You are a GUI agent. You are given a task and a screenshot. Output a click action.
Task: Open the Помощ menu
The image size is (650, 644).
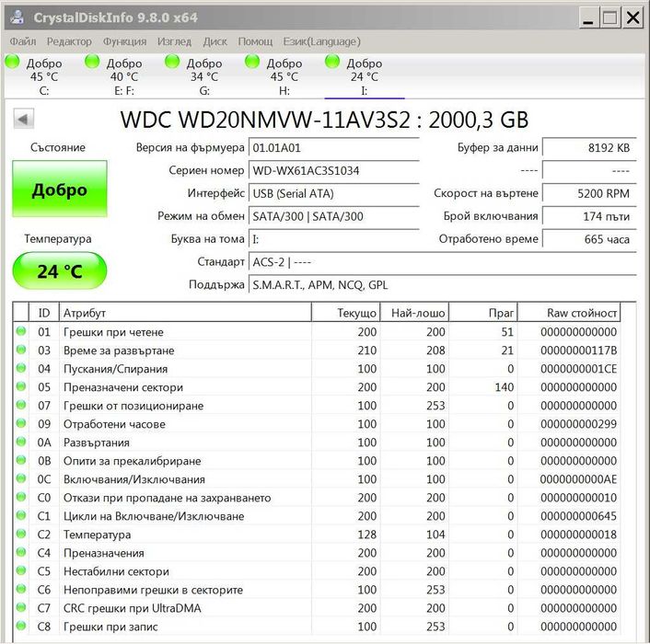[255, 41]
